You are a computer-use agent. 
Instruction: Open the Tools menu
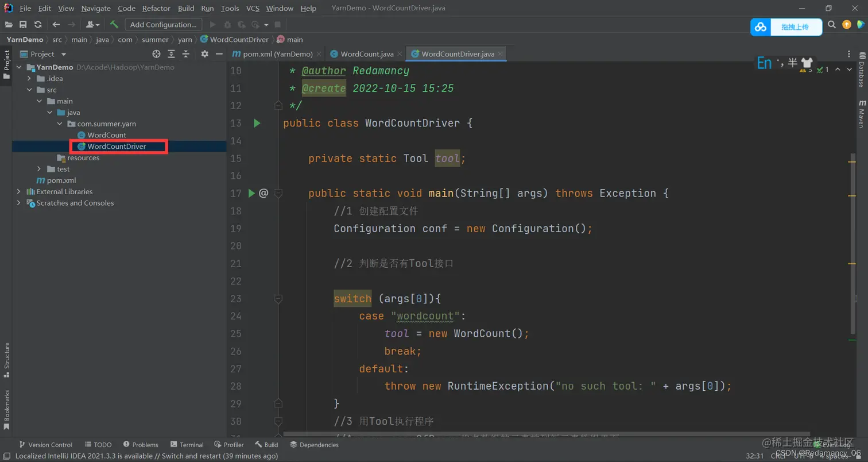click(x=230, y=9)
